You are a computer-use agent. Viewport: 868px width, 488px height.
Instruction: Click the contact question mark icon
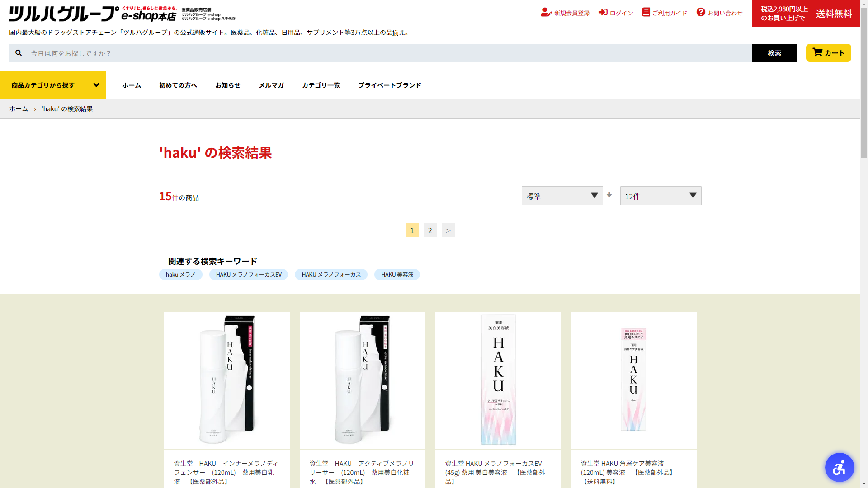click(x=701, y=12)
